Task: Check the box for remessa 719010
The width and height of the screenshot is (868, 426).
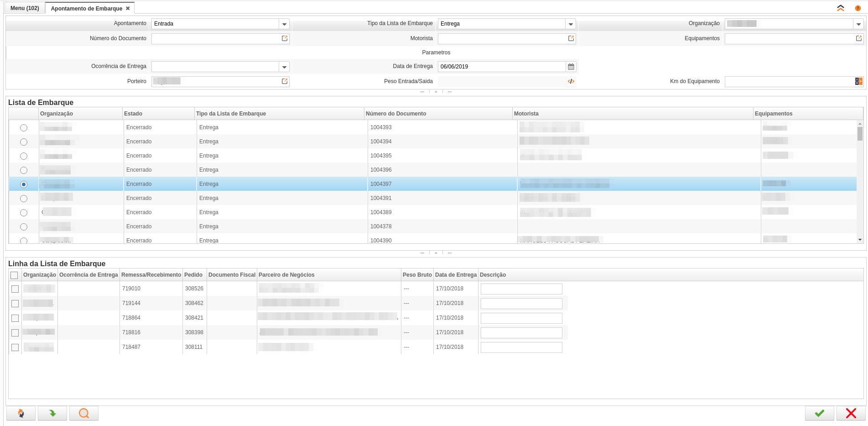Action: (15, 289)
